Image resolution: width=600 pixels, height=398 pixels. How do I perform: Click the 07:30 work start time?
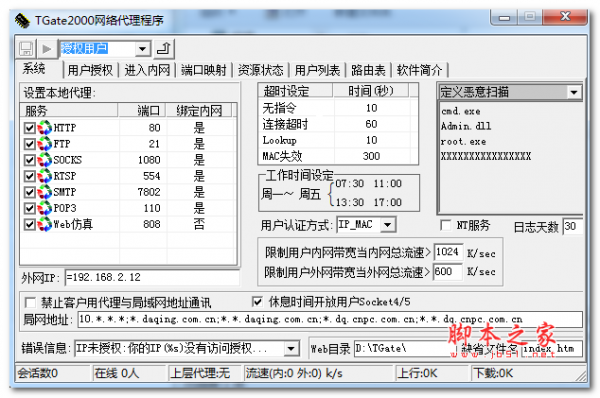pos(350,183)
